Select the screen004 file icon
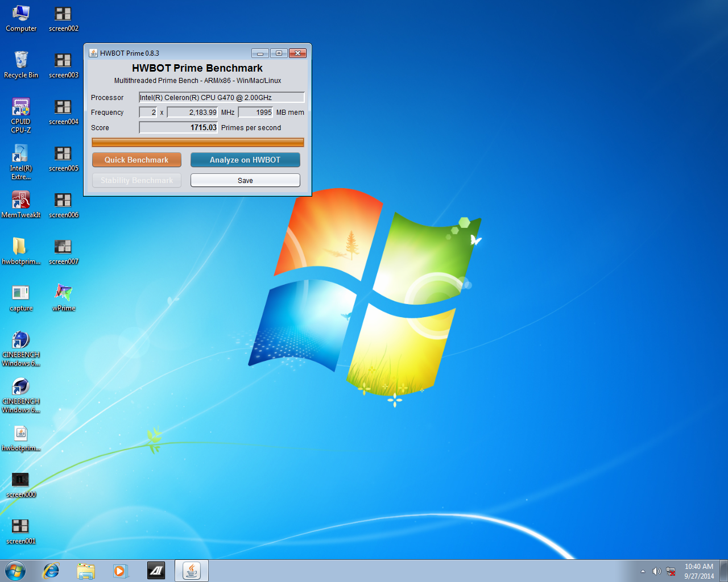 point(64,111)
